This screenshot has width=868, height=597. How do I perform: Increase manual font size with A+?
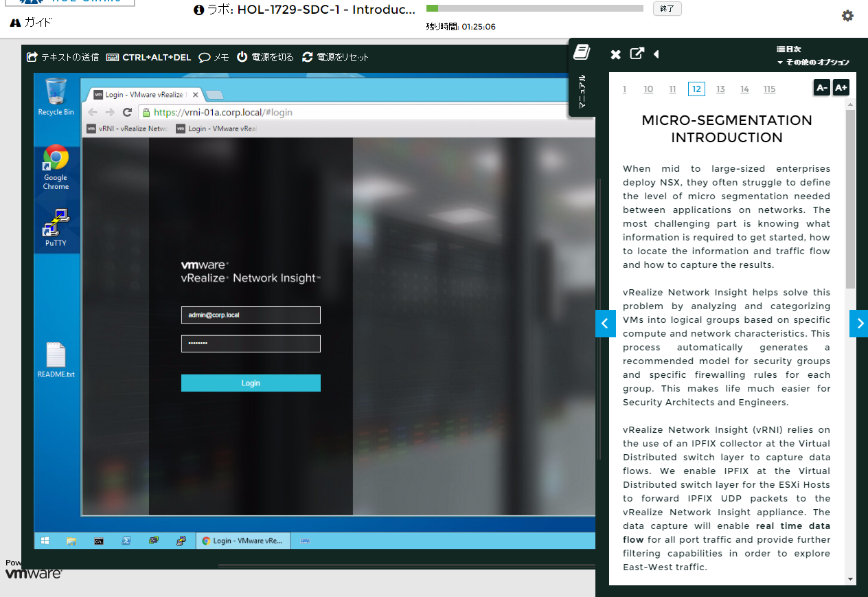pyautogui.click(x=841, y=88)
